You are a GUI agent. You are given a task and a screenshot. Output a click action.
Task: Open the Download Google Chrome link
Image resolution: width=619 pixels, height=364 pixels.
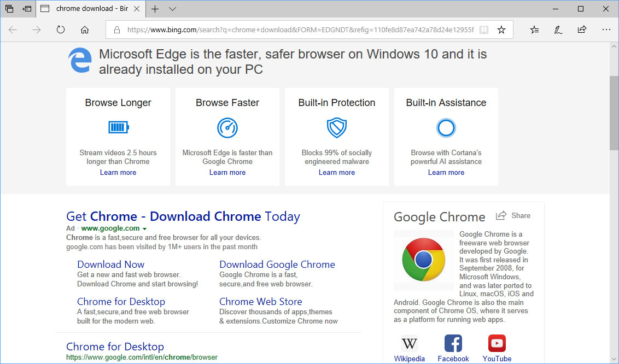click(277, 264)
